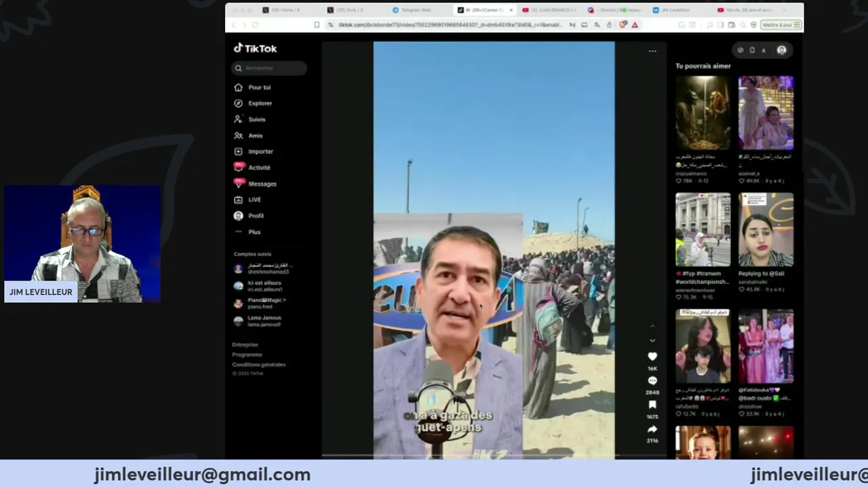Go to previous video with up chevron
The width and height of the screenshot is (868, 488).
pyautogui.click(x=652, y=327)
